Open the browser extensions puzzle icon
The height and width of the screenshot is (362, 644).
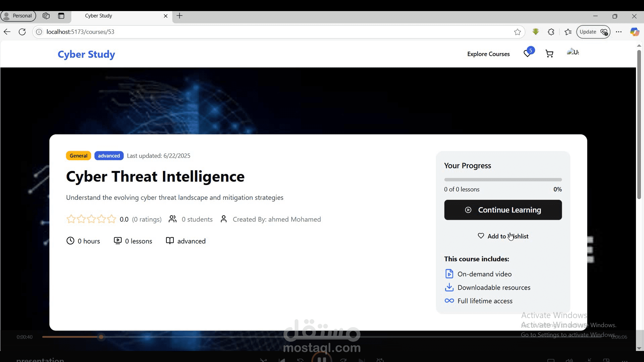click(551, 32)
